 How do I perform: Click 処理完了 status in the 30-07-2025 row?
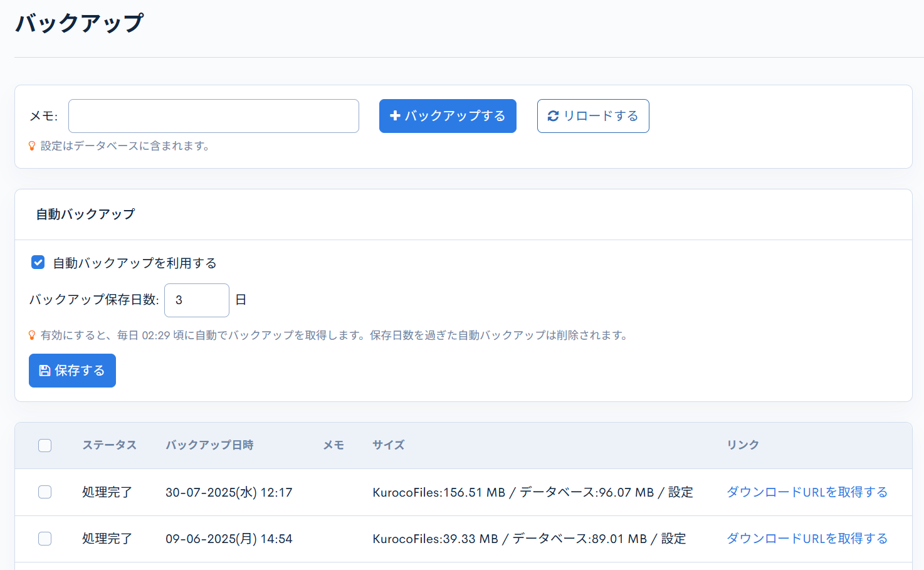[107, 492]
